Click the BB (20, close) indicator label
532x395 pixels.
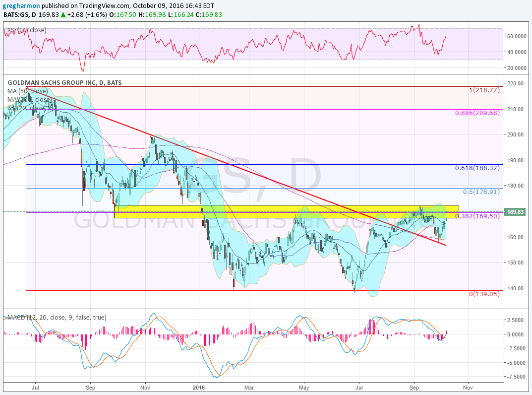click(31, 108)
